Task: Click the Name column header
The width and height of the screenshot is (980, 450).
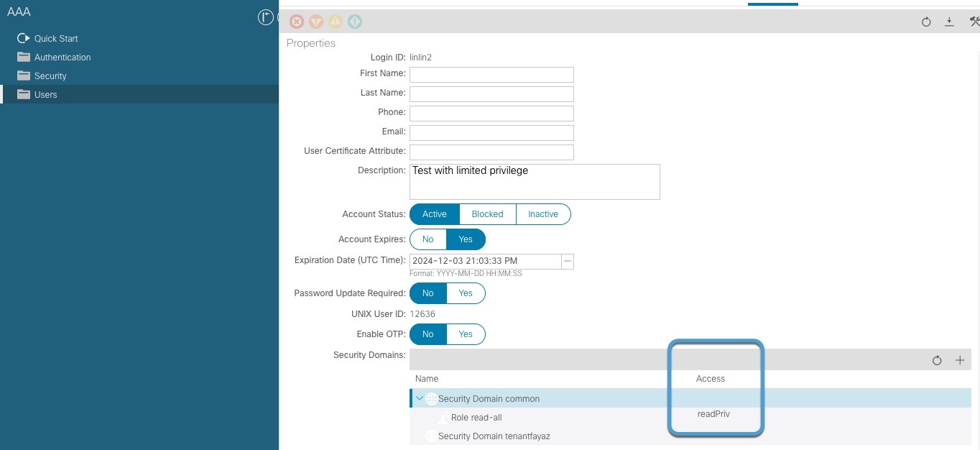Action: pyautogui.click(x=427, y=379)
